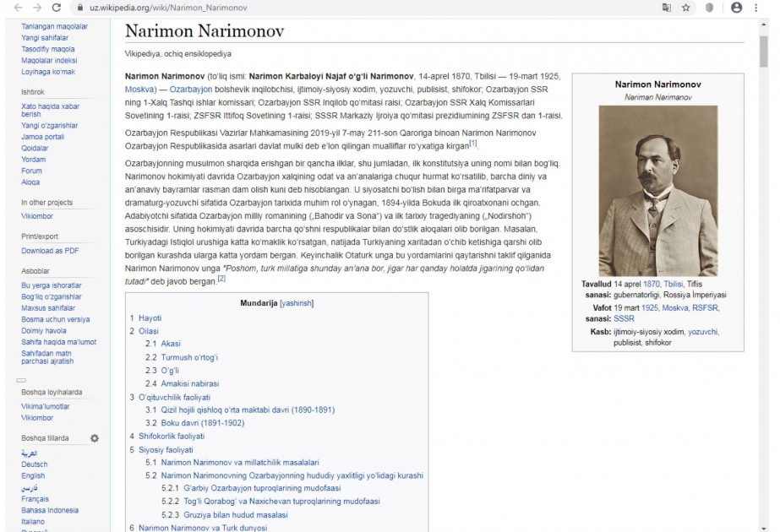Open the shield extension icon
This screenshot has height=532, width=780.
pyautogui.click(x=710, y=8)
